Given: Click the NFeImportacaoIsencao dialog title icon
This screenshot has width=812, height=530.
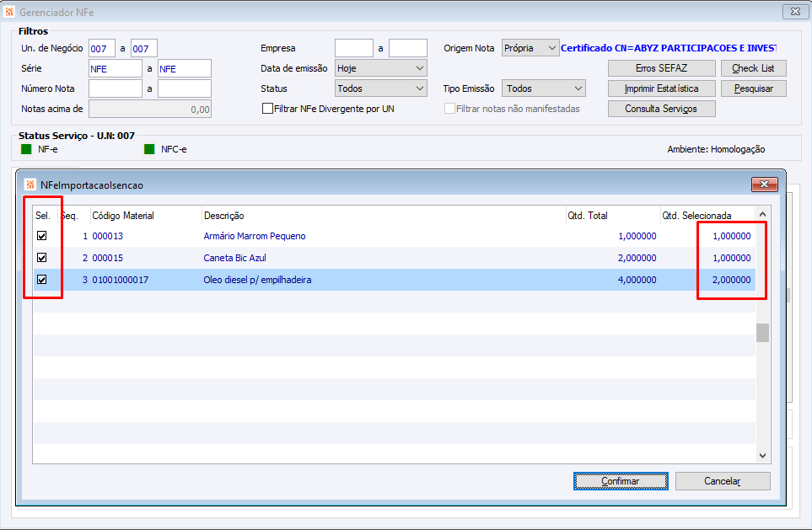Looking at the screenshot, I should (x=30, y=185).
